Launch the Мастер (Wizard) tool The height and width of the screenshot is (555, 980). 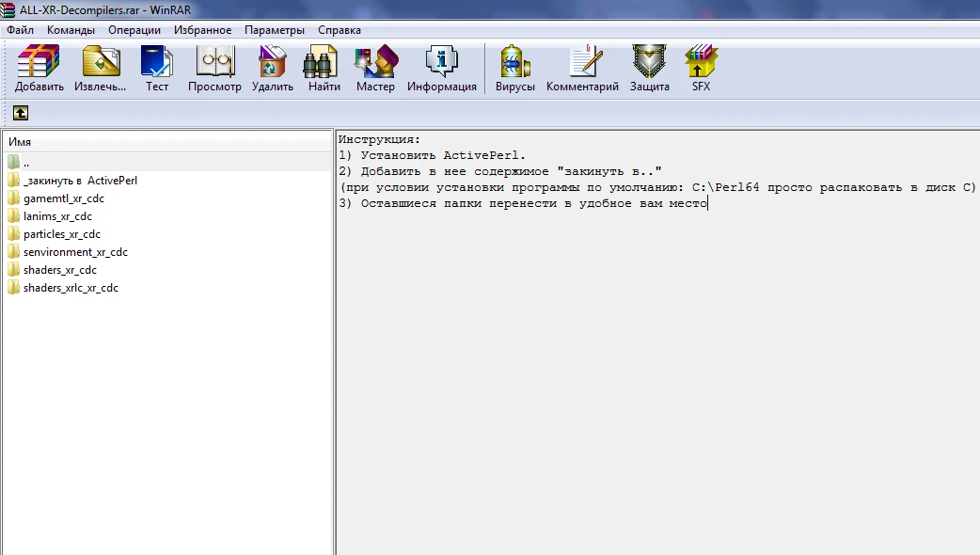point(375,69)
